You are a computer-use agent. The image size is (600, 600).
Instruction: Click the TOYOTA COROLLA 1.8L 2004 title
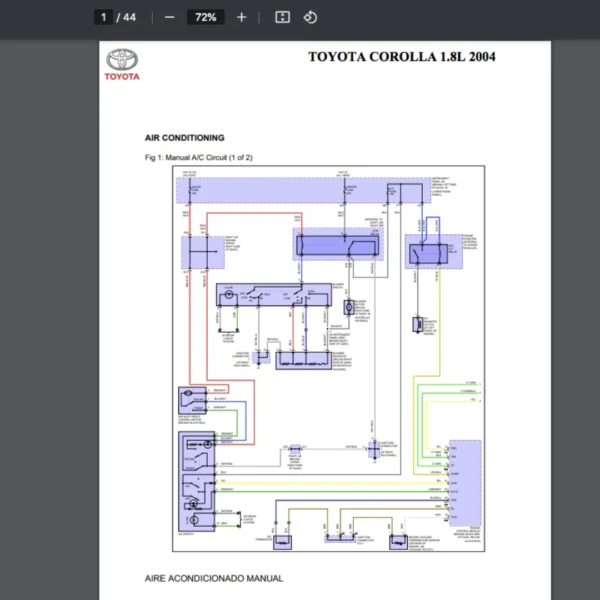tap(402, 57)
